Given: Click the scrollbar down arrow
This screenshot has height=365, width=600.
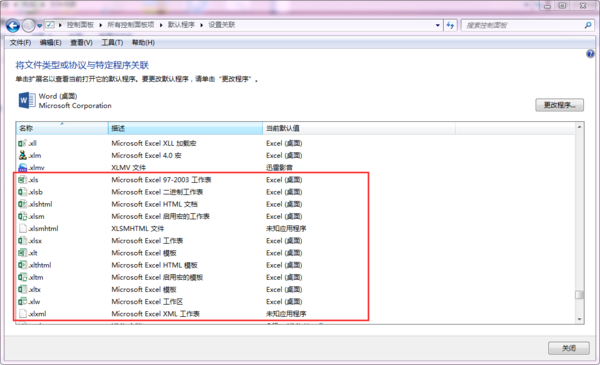Looking at the screenshot, I should [579, 319].
